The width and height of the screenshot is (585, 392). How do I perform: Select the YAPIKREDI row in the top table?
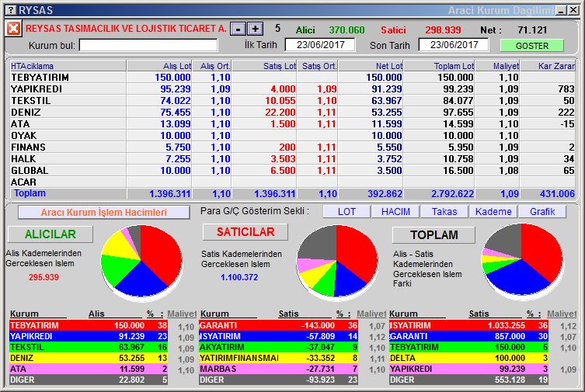292,89
